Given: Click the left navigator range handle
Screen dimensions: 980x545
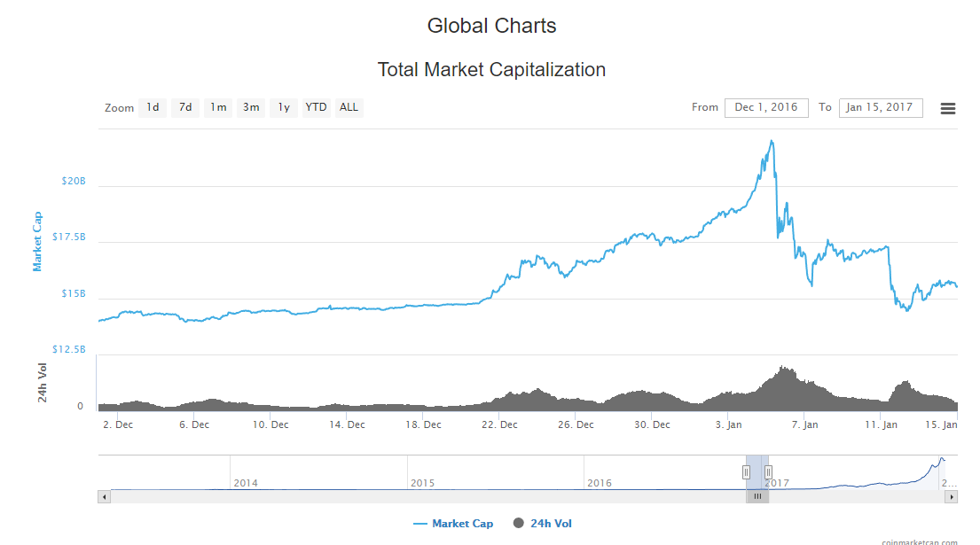Looking at the screenshot, I should [746, 472].
